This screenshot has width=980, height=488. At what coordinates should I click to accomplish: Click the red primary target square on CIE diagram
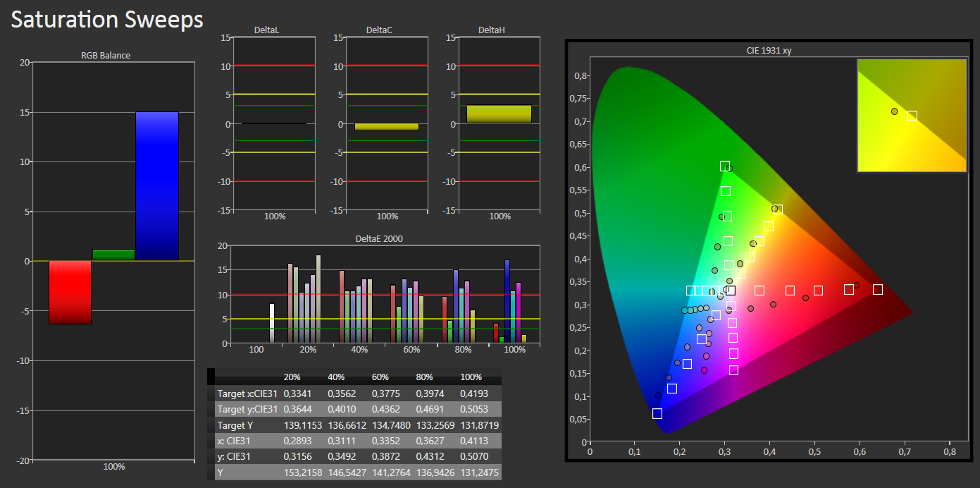click(x=878, y=289)
